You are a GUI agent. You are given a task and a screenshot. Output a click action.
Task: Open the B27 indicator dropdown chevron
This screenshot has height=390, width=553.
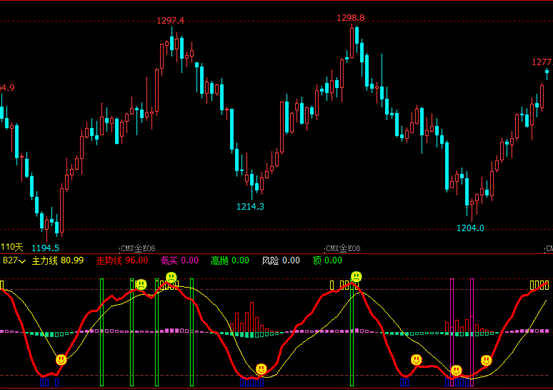pos(23,261)
